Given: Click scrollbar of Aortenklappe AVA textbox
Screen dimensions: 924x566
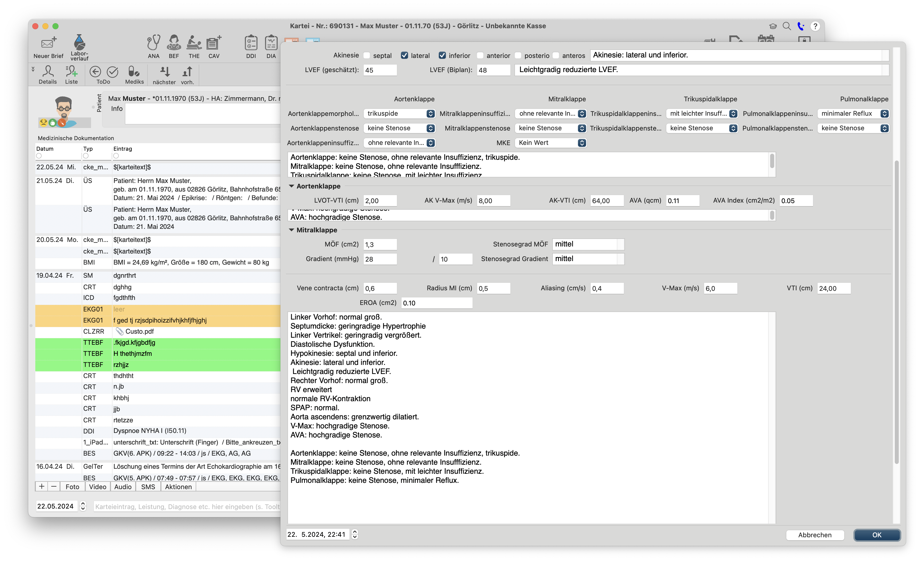Looking at the screenshot, I should [x=772, y=215].
